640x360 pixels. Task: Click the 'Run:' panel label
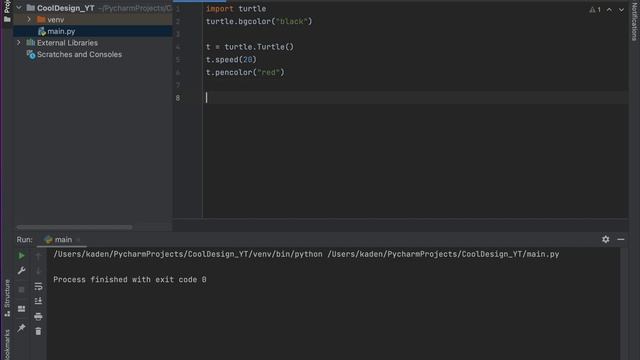pyautogui.click(x=24, y=240)
